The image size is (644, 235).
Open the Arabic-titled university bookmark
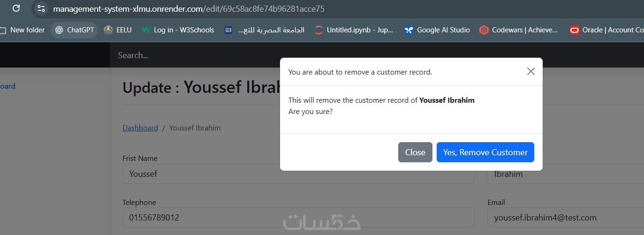pyautogui.click(x=264, y=30)
